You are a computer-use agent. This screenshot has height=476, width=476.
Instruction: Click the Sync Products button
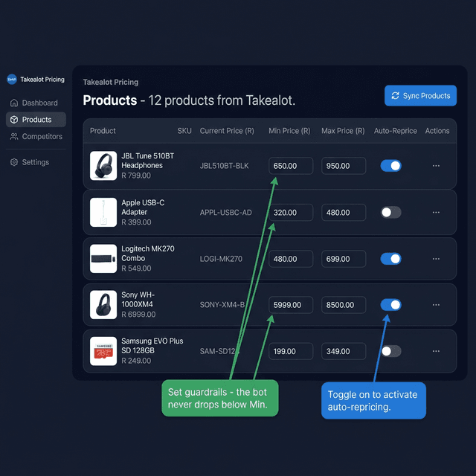420,96
